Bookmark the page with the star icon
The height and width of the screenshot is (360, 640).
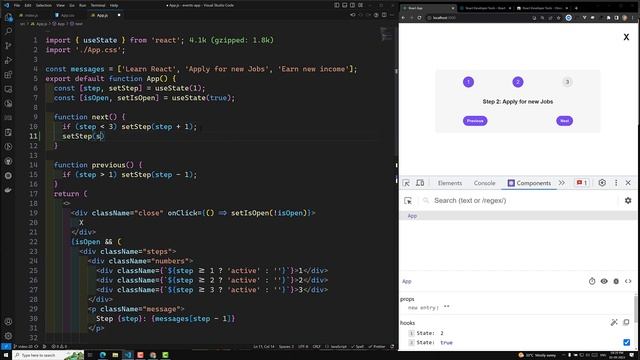click(x=558, y=18)
